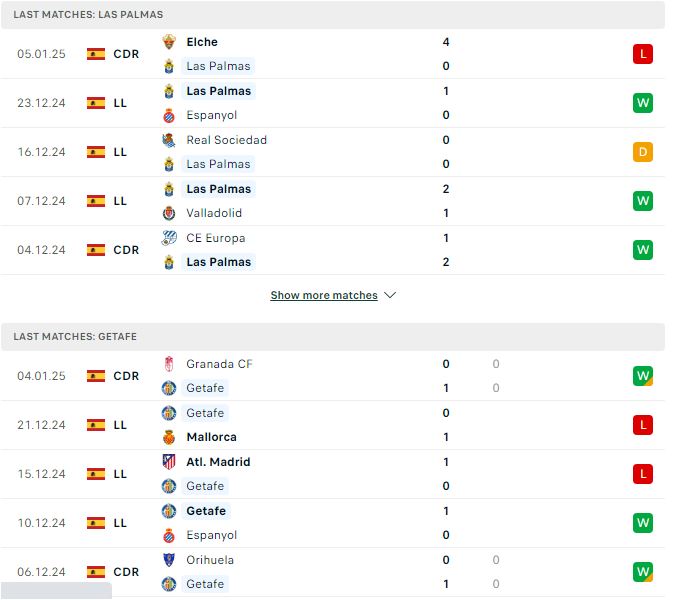Click the Elche club crest icon
Viewport: 675px width, 600px height.
[x=169, y=42]
